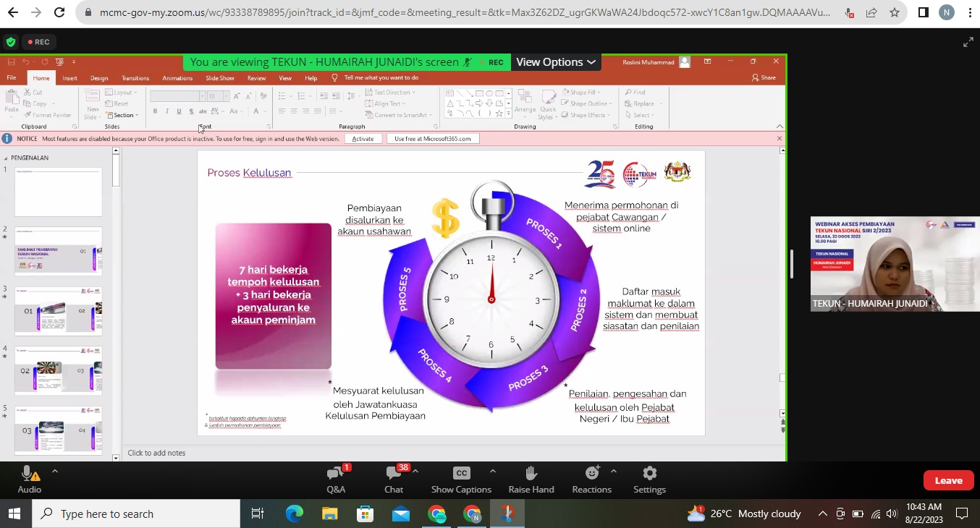Collapse the PowerPoint ribbon with the caret
This screenshot has width=980, height=528.
[x=780, y=127]
